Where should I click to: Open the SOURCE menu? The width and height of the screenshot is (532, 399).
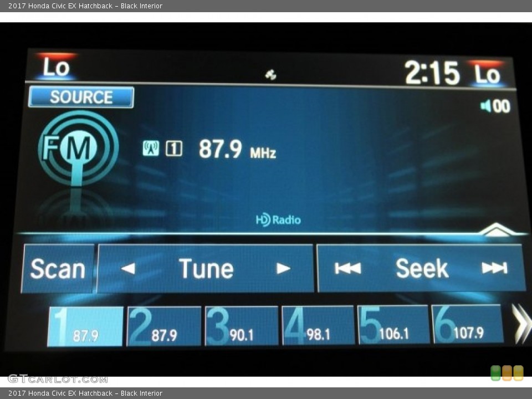[81, 97]
